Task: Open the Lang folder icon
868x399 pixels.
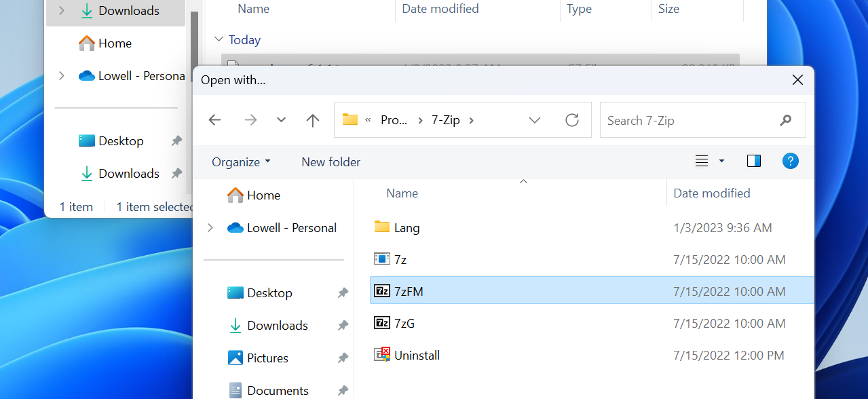Action: pyautogui.click(x=381, y=227)
